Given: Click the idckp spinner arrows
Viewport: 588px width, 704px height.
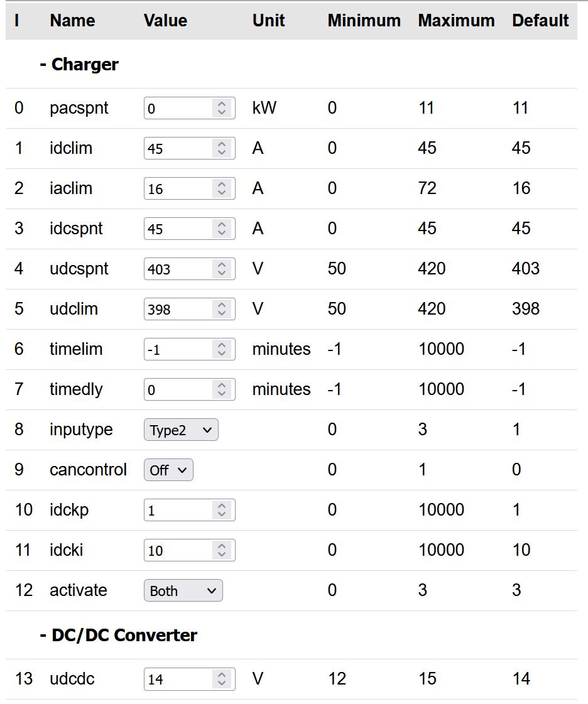Looking at the screenshot, I should click(x=221, y=510).
